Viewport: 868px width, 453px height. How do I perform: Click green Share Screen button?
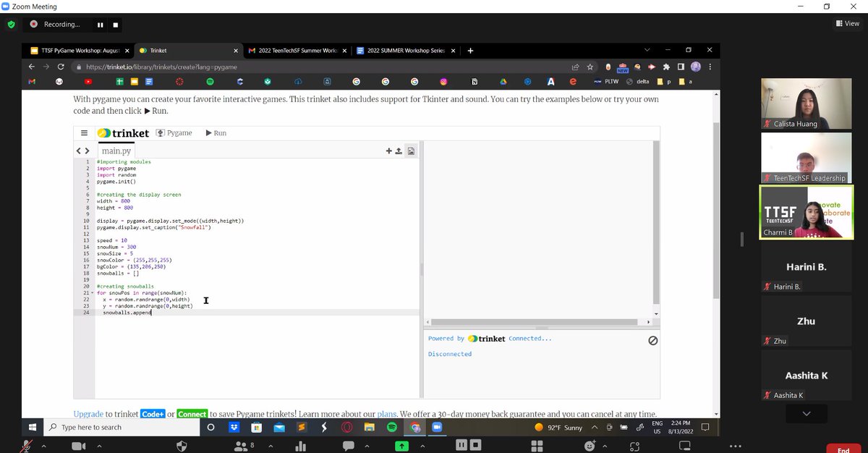[401, 446]
